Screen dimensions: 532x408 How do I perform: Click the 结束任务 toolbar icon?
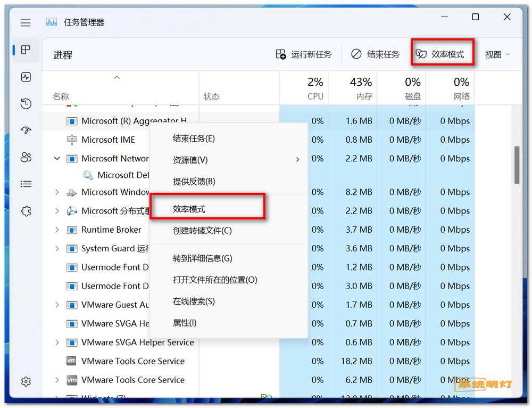[356, 54]
